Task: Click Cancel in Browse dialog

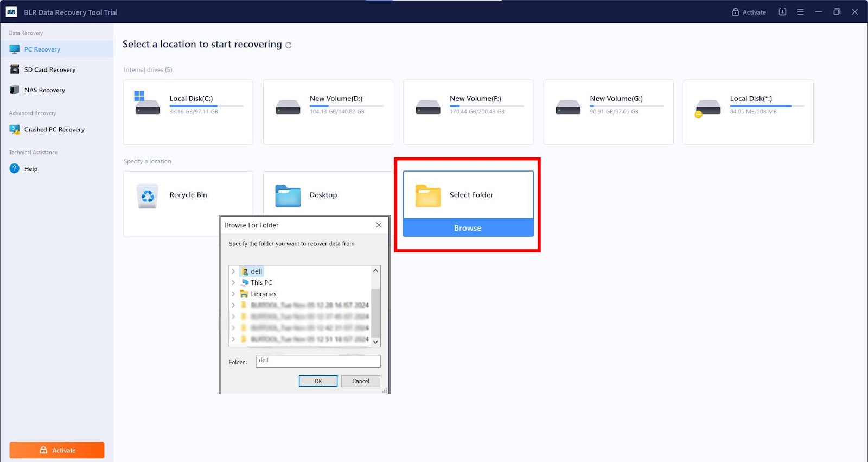Action: click(x=361, y=381)
